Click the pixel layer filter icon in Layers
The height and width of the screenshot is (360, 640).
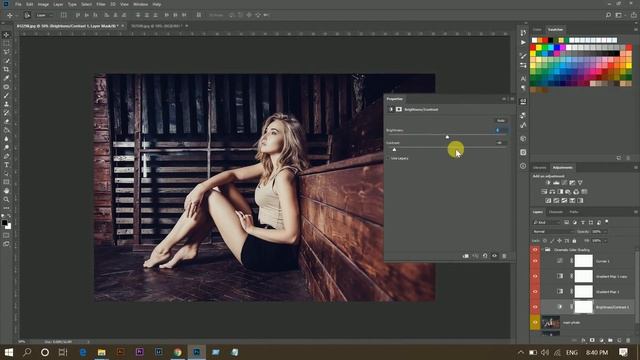pos(567,222)
